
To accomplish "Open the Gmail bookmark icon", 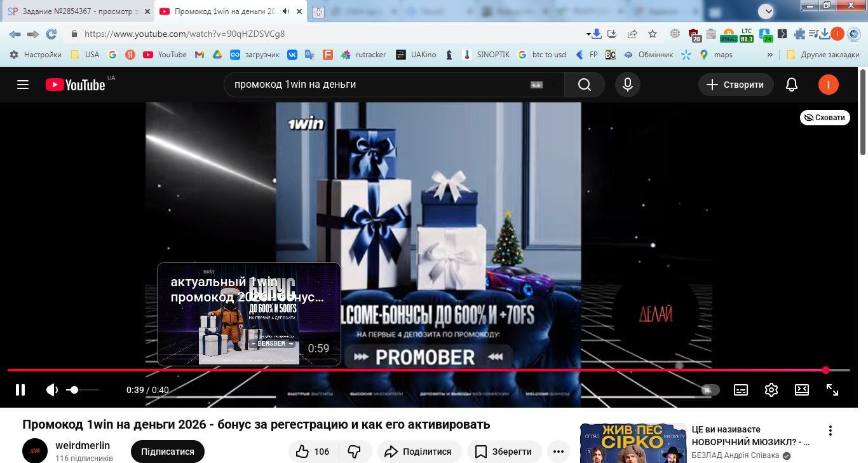I will pyautogui.click(x=199, y=55).
